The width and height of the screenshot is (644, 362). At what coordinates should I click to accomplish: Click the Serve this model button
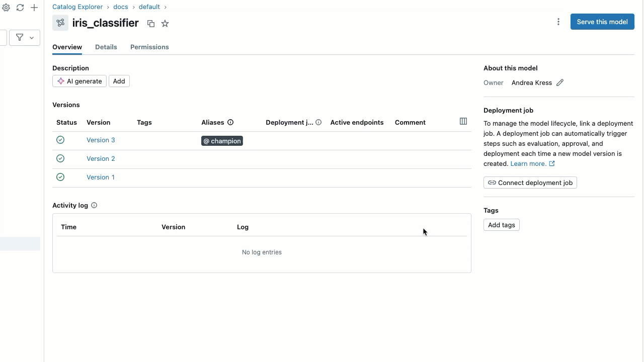602,22
